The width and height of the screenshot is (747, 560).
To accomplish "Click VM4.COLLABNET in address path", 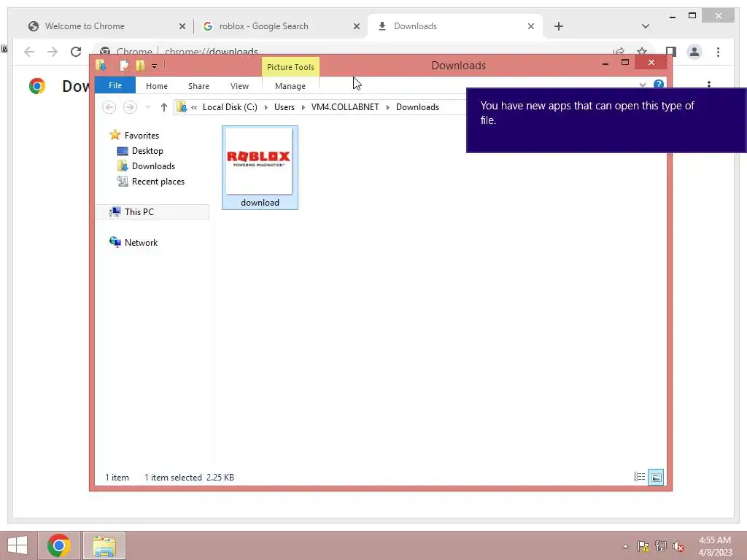I will (x=345, y=107).
